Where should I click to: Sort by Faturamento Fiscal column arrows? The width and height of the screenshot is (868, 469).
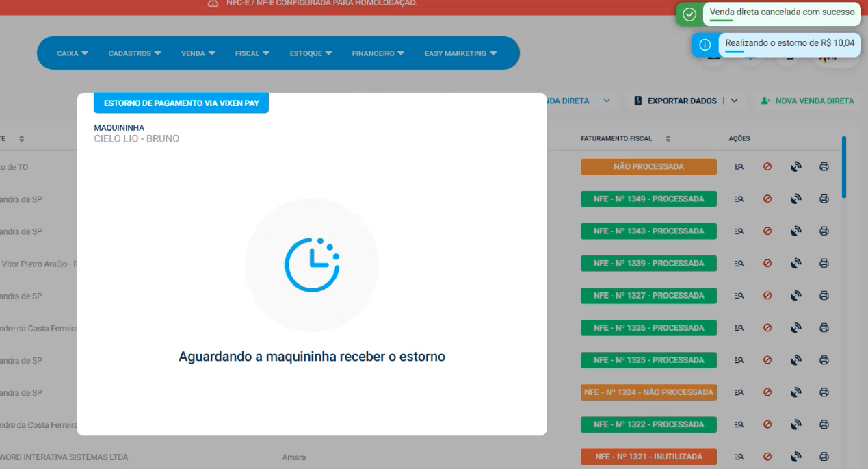click(668, 139)
